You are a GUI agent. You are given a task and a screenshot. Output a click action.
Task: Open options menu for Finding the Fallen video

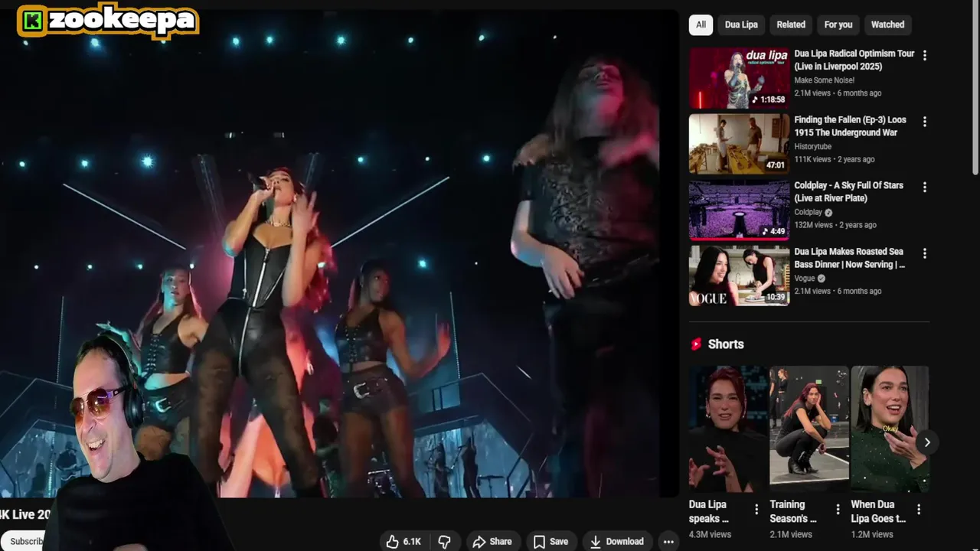(924, 121)
